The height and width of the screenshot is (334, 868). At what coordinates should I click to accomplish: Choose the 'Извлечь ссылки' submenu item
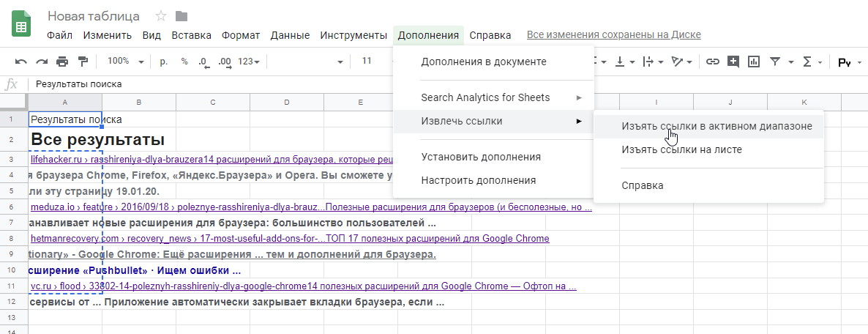(493, 121)
